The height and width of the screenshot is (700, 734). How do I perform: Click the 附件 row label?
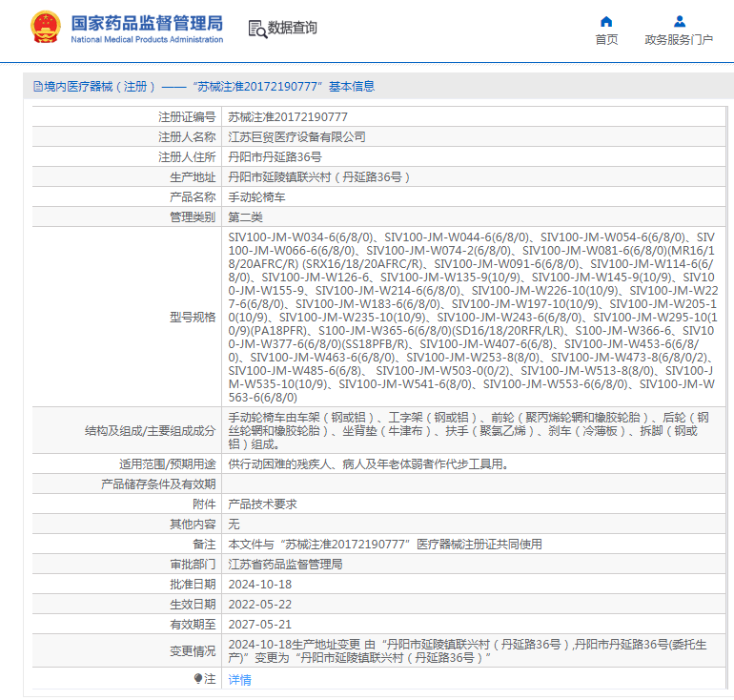pyautogui.click(x=204, y=504)
